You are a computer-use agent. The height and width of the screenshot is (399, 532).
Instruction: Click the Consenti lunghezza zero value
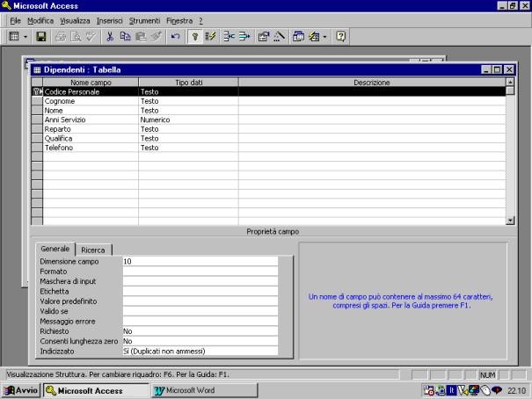click(200, 341)
